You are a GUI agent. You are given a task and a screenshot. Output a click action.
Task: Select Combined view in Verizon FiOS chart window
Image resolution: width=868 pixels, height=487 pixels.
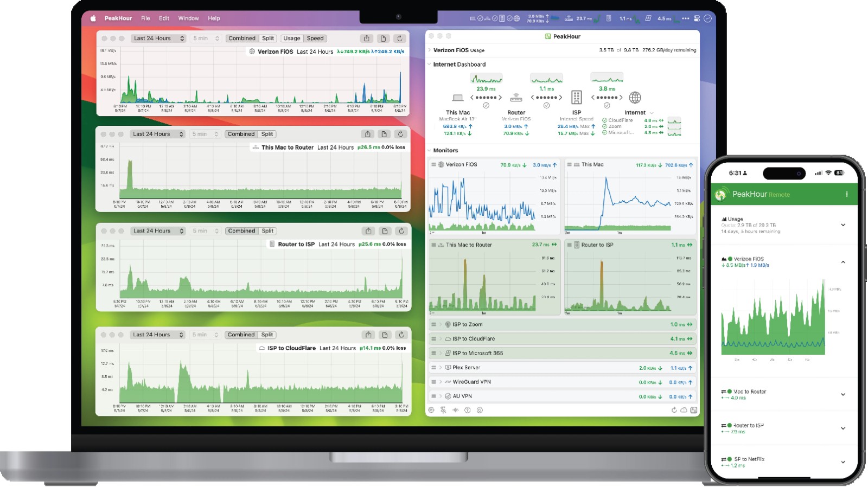pos(241,39)
